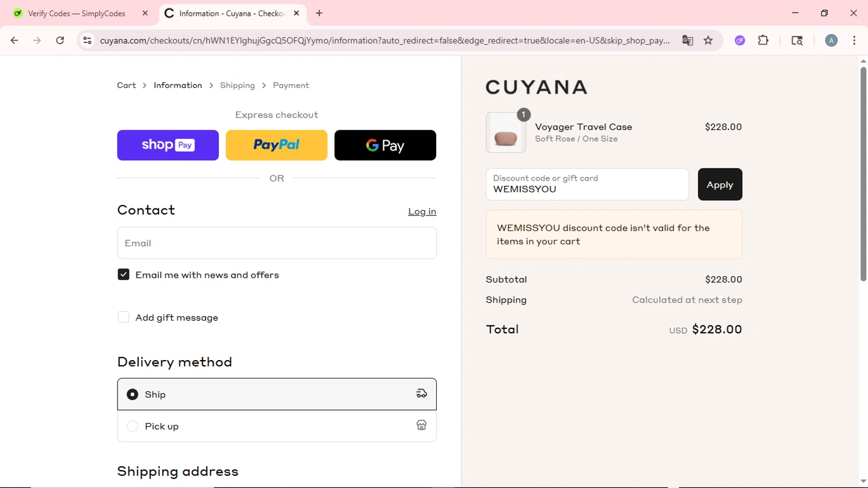This screenshot has height=488, width=868.
Task: Click the scrollbar down arrow
Action: (x=863, y=481)
